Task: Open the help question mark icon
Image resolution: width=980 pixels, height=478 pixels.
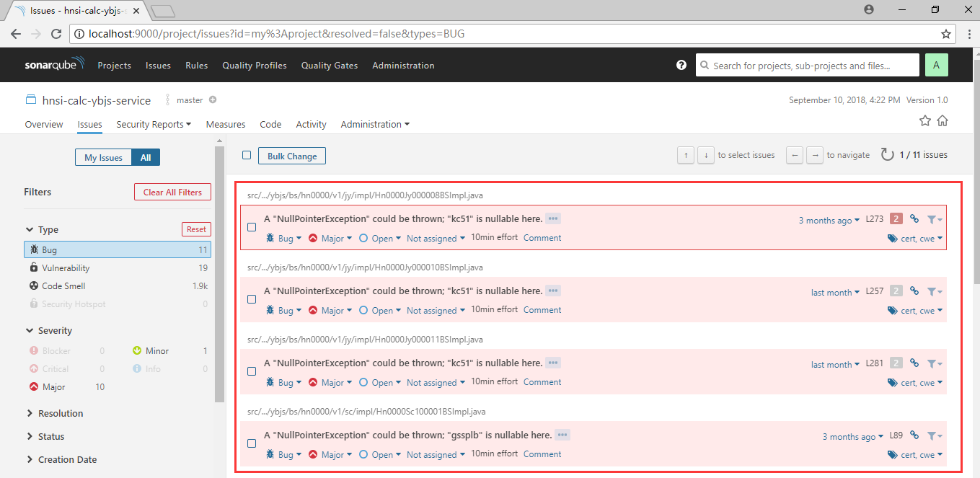Action: tap(681, 65)
